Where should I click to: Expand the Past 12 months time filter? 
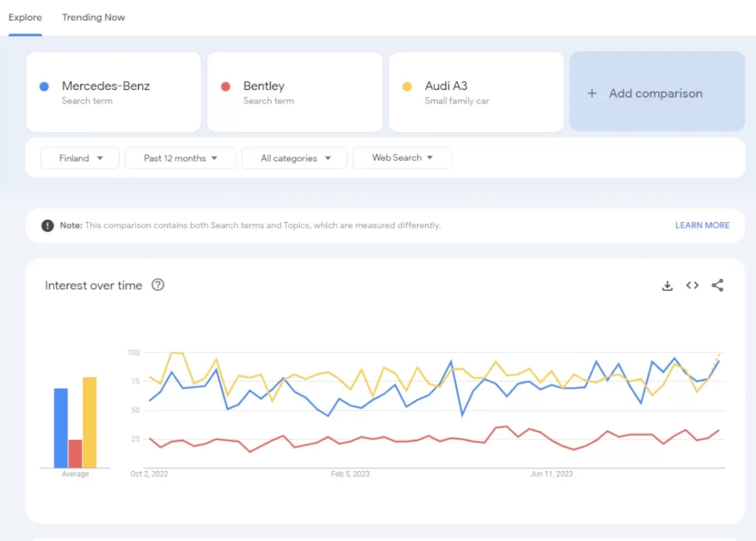tap(180, 158)
